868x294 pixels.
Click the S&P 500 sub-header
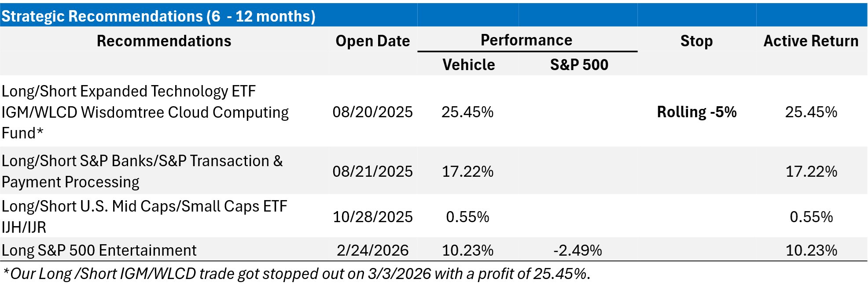click(579, 65)
